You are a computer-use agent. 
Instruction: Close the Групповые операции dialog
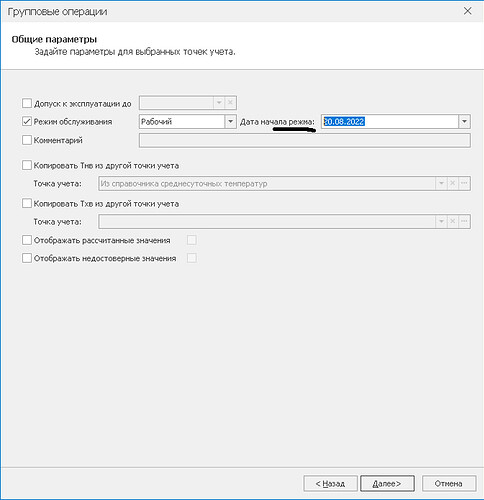(468, 11)
